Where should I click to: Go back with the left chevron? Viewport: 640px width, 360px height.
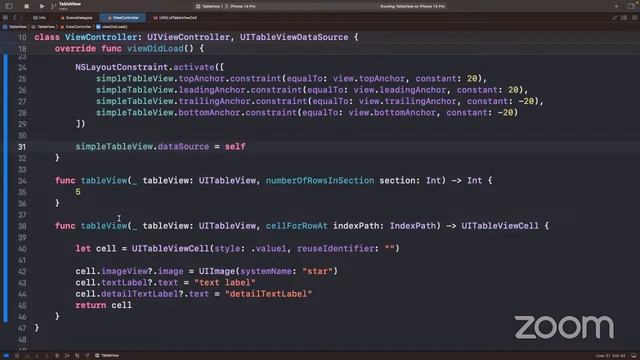point(15,18)
